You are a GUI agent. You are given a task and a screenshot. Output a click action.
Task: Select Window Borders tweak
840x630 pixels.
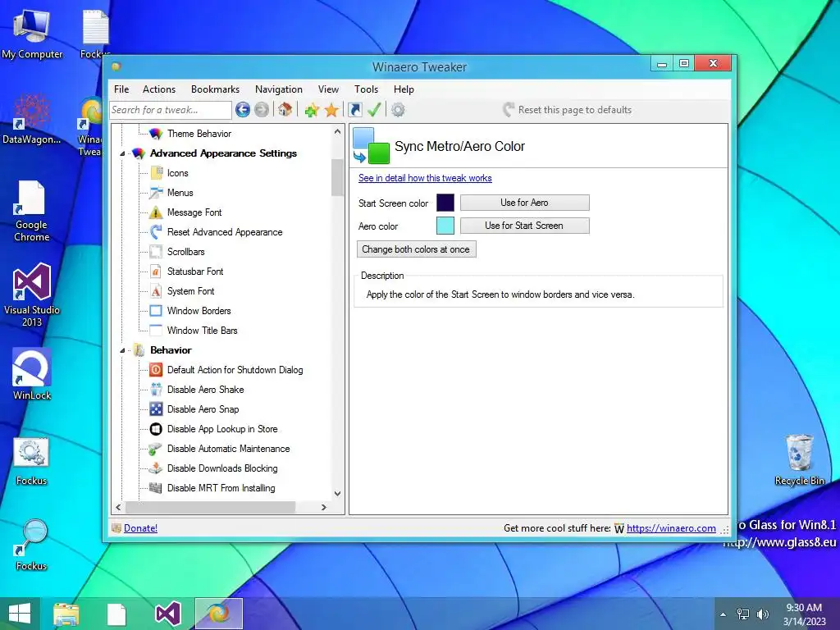pos(199,311)
